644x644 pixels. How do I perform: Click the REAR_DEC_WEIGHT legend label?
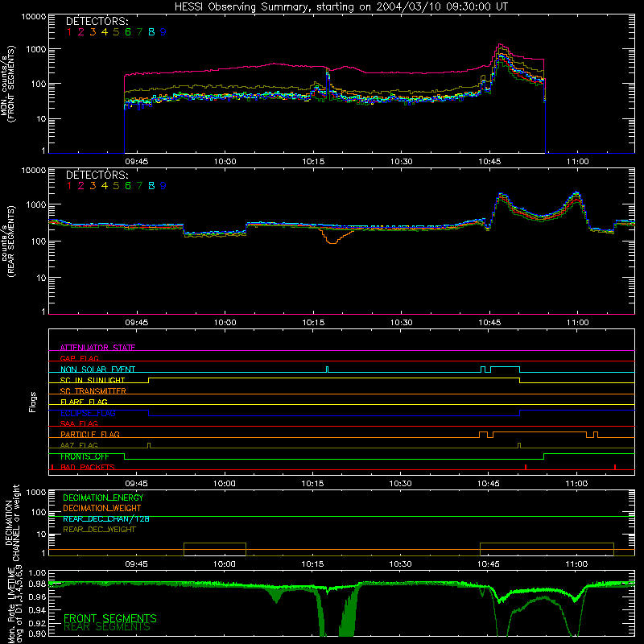(x=99, y=530)
